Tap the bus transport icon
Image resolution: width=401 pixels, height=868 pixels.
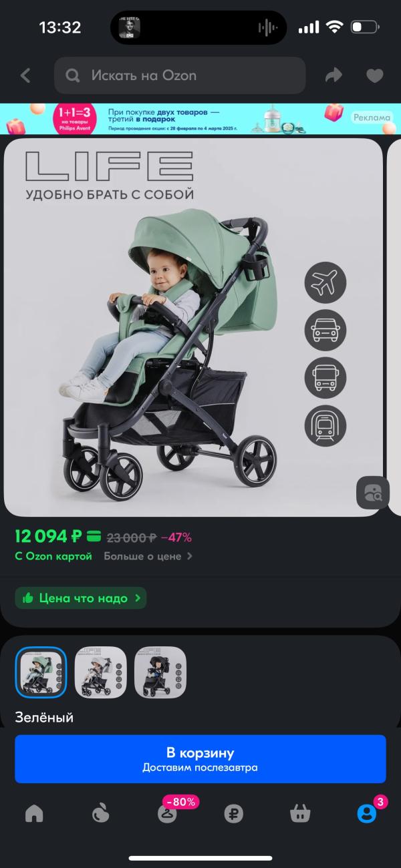325,378
